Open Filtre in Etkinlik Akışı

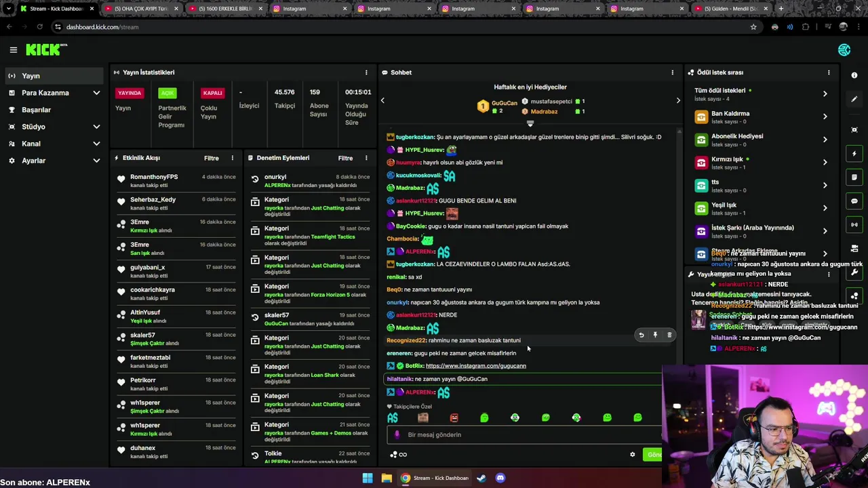(x=212, y=158)
